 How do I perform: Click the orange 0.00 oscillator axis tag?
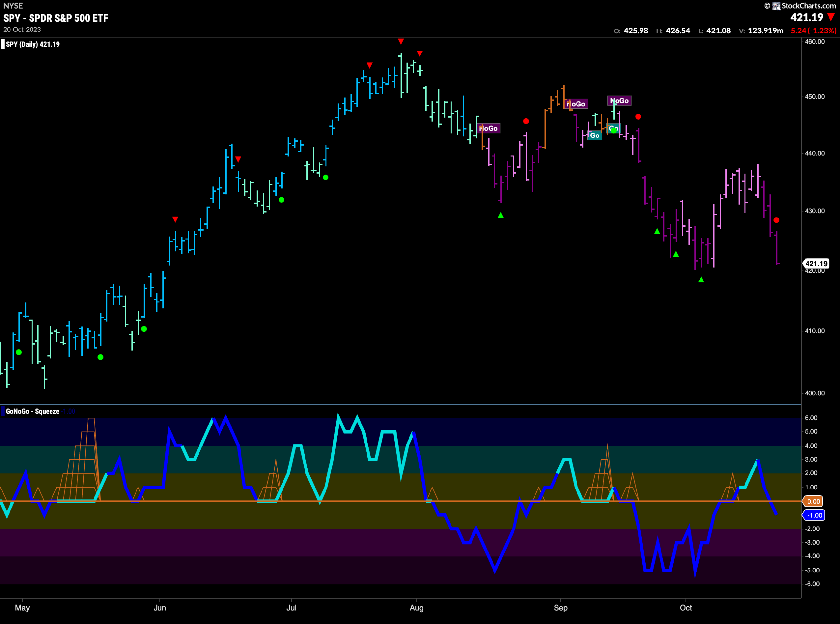point(813,501)
